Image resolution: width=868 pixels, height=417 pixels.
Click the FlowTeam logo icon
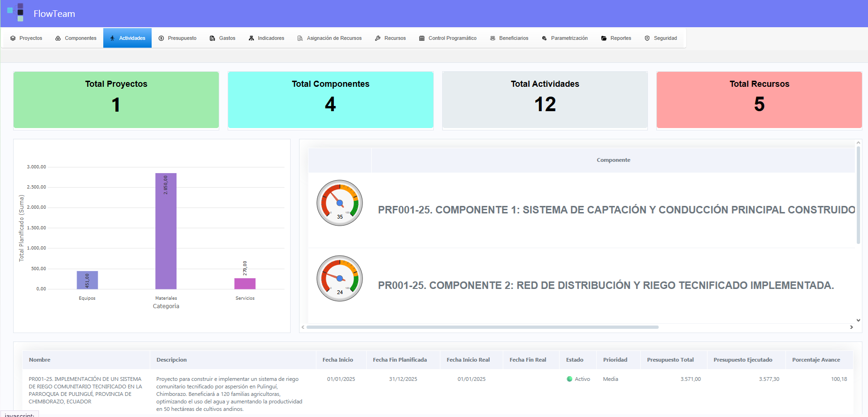point(15,13)
